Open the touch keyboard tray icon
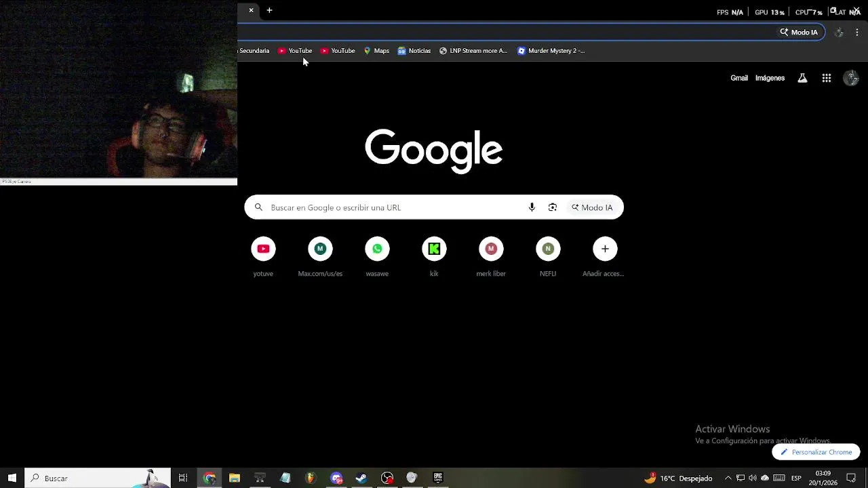 point(779,478)
